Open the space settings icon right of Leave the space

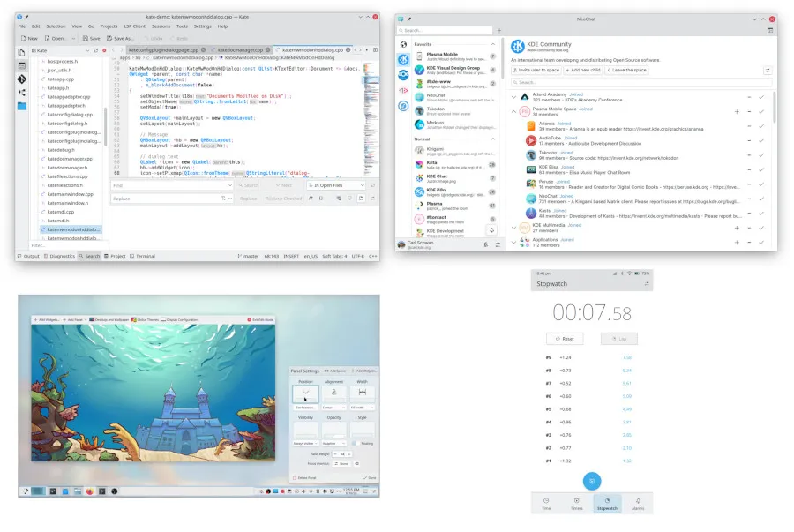[x=768, y=71]
